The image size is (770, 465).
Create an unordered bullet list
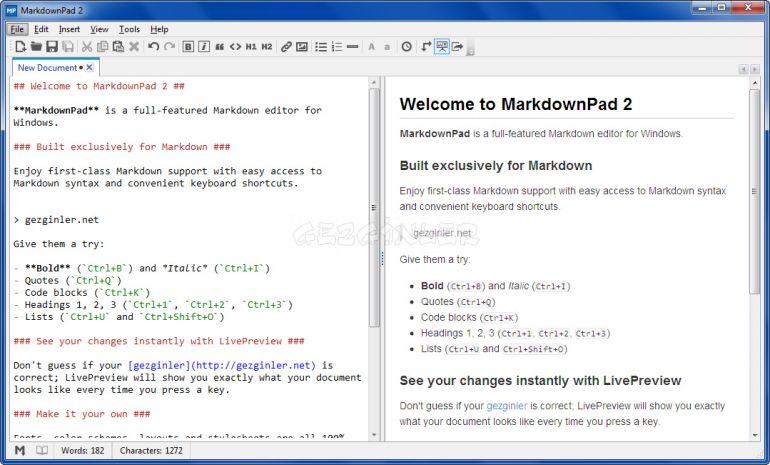tap(321, 47)
